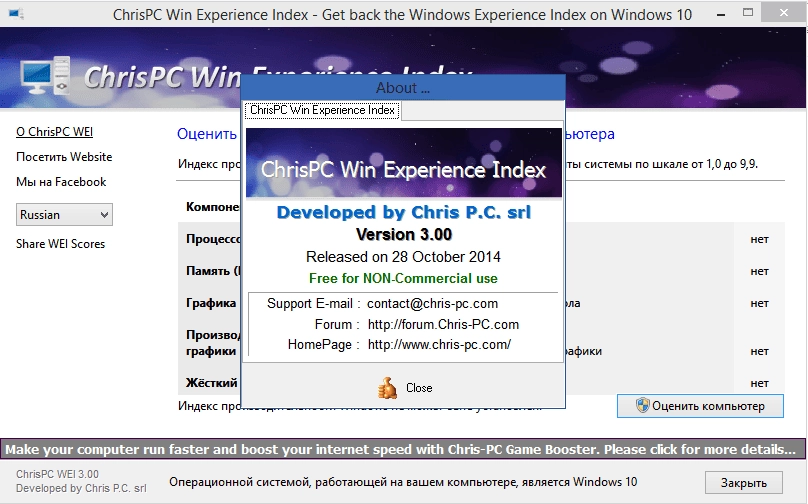This screenshot has width=808, height=504.
Task: Click the app icon in title bar
Action: pyautogui.click(x=15, y=13)
